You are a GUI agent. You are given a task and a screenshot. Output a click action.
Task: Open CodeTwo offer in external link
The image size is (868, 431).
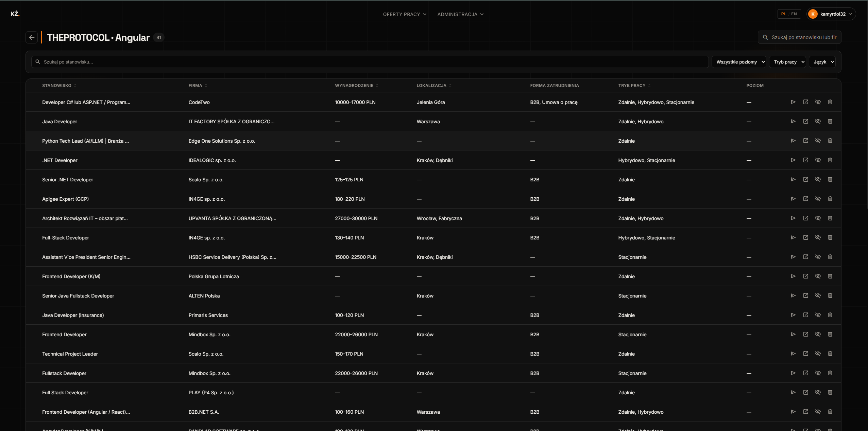click(805, 102)
